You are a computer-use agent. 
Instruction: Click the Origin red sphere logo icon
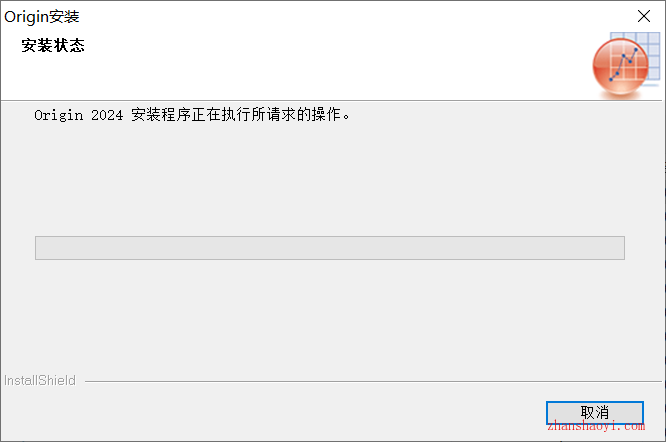[621, 66]
